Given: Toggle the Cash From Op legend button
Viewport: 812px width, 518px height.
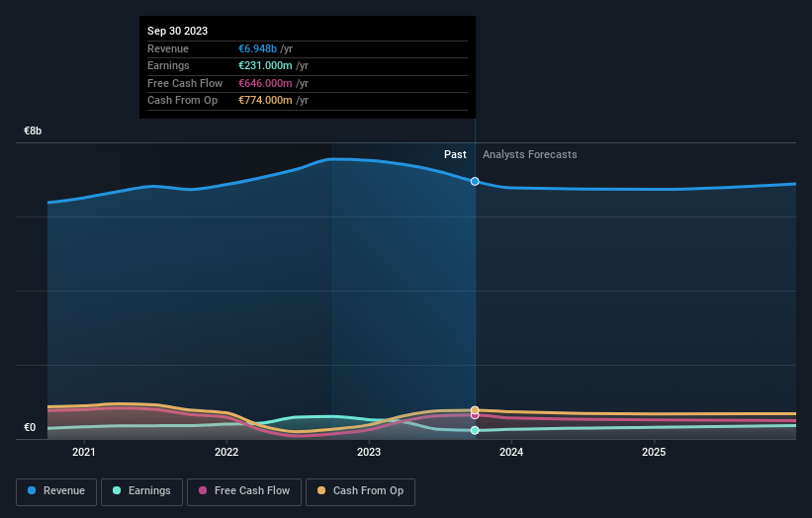Looking at the screenshot, I should 360,491.
